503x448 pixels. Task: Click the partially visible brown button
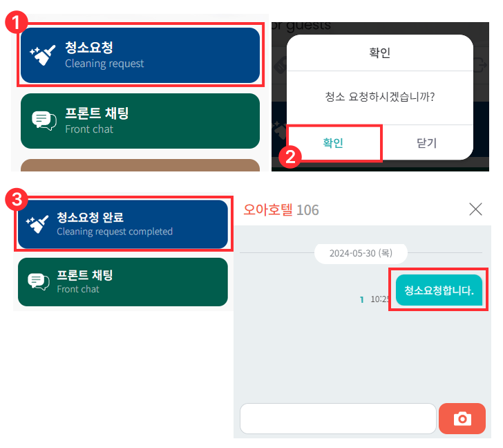(140, 165)
